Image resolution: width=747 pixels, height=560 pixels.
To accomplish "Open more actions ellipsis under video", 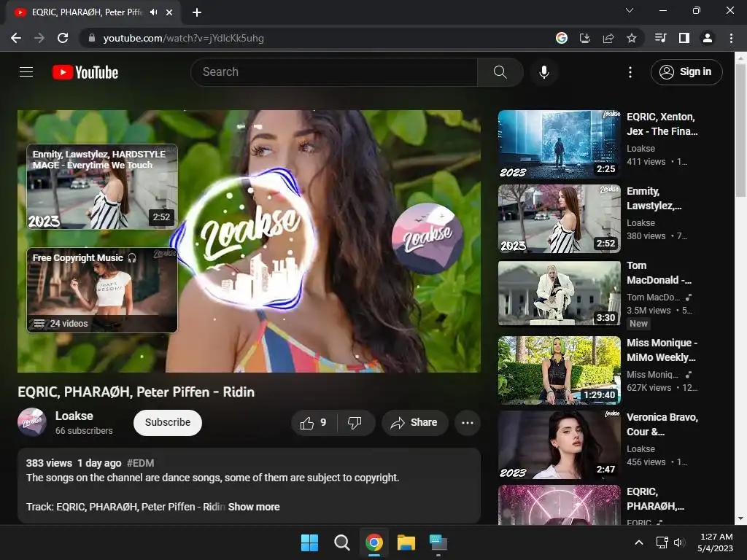I will point(468,423).
